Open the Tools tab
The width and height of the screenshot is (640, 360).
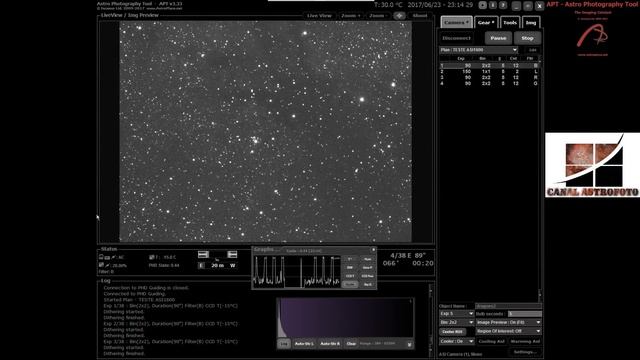click(510, 22)
